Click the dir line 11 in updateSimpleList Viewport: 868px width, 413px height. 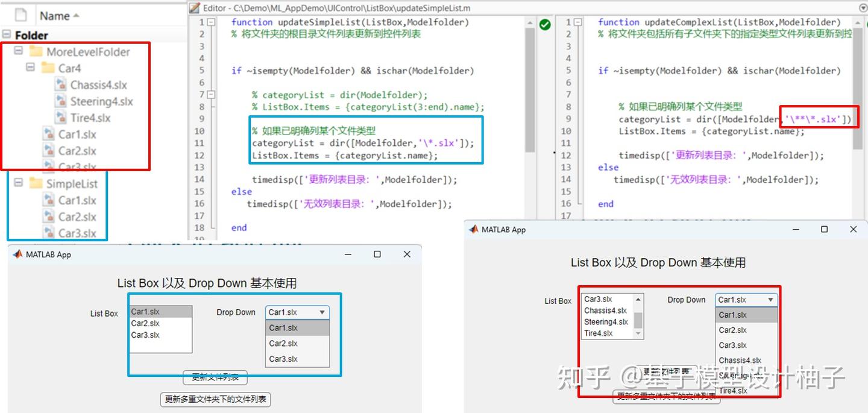tap(363, 143)
